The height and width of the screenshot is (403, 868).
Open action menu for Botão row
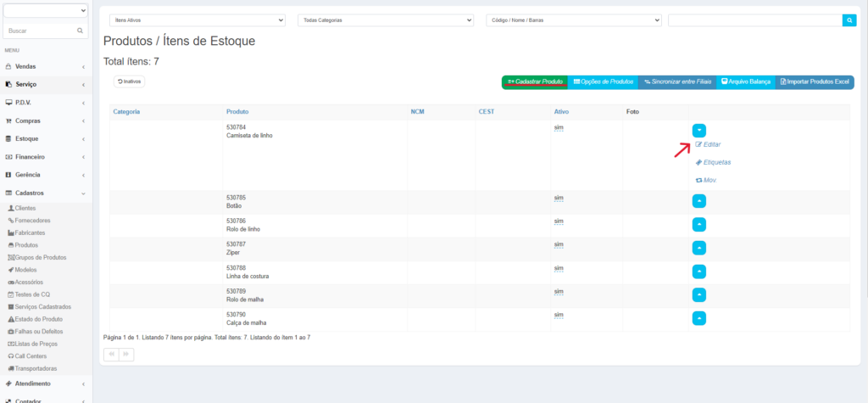click(x=698, y=201)
